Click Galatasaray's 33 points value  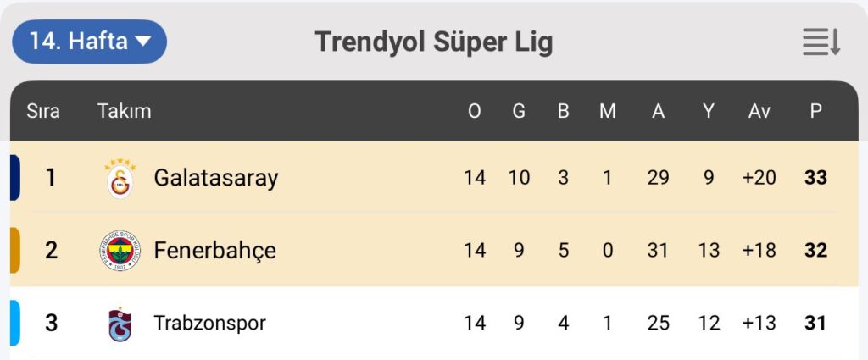[816, 178]
